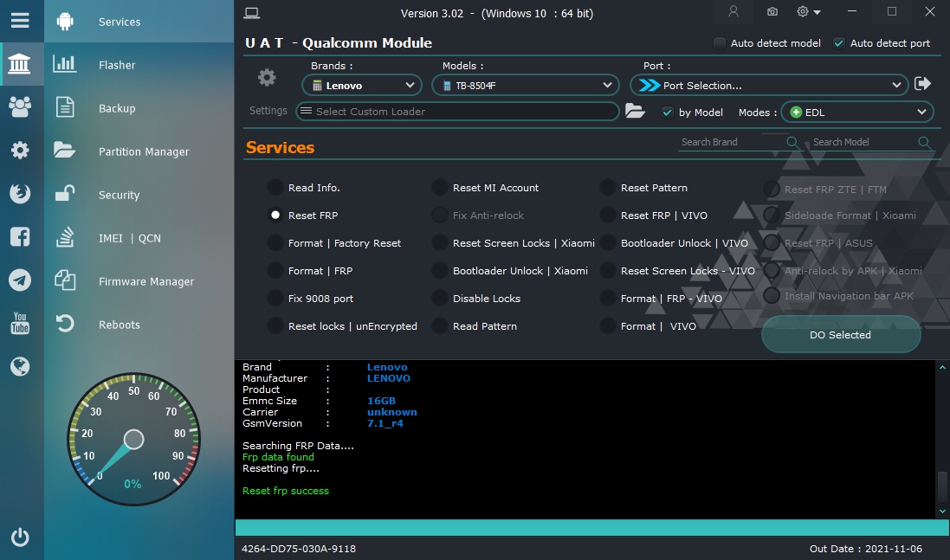Image resolution: width=950 pixels, height=560 pixels.
Task: Browse custom loader with folder icon
Action: point(635,111)
